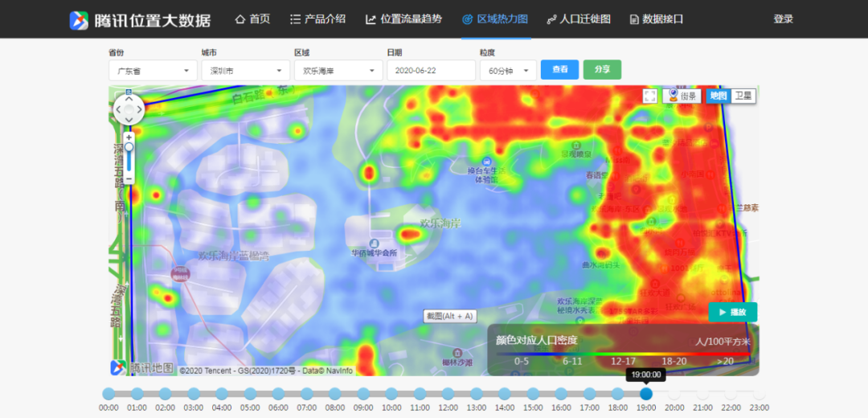Zoom out with the minus button
The width and height of the screenshot is (868, 418).
pyautogui.click(x=129, y=178)
